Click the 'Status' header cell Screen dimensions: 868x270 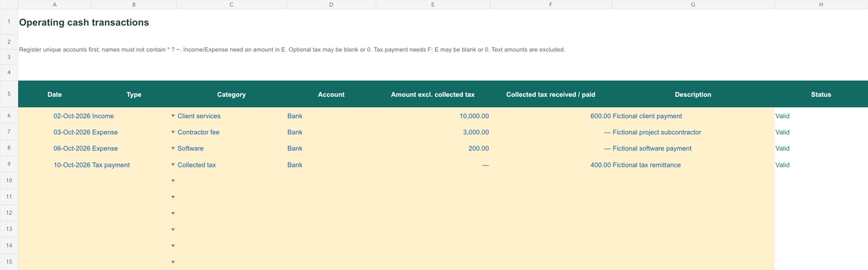pyautogui.click(x=821, y=94)
